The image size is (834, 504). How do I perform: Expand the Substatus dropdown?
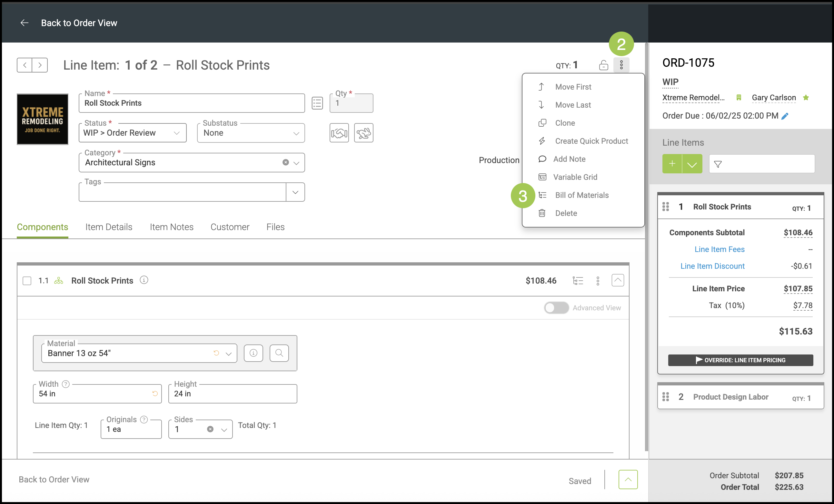251,133
